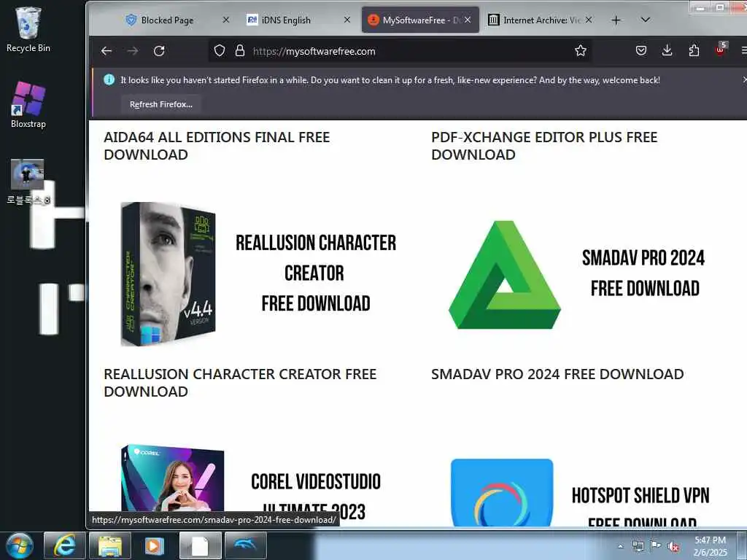Select the Bloxstrap desktop shortcut
This screenshot has height=560, width=747.
[28, 105]
